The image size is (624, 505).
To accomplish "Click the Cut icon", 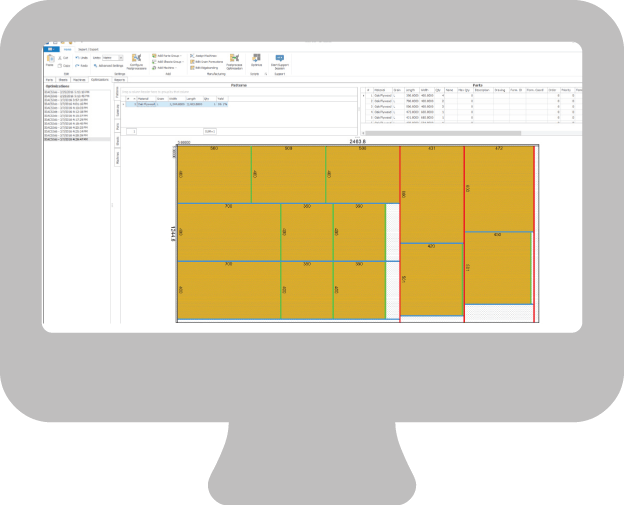I will click(62, 57).
